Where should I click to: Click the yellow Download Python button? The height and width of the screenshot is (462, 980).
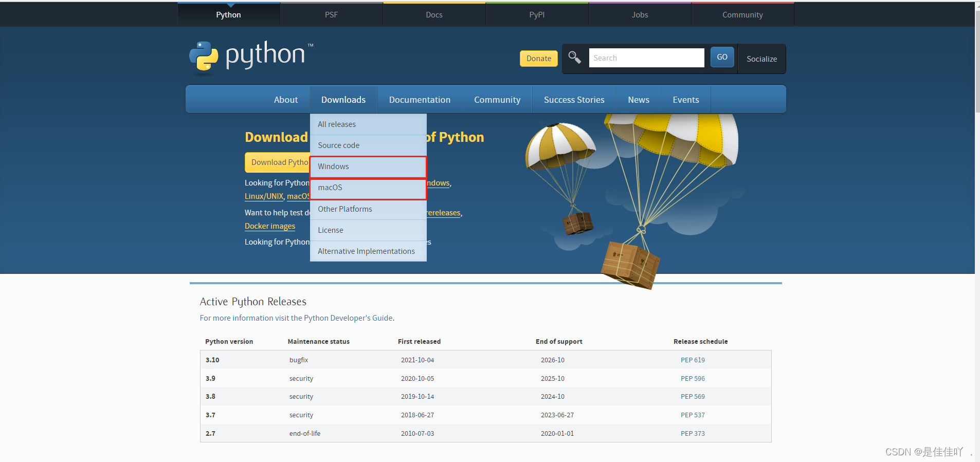[x=278, y=162]
